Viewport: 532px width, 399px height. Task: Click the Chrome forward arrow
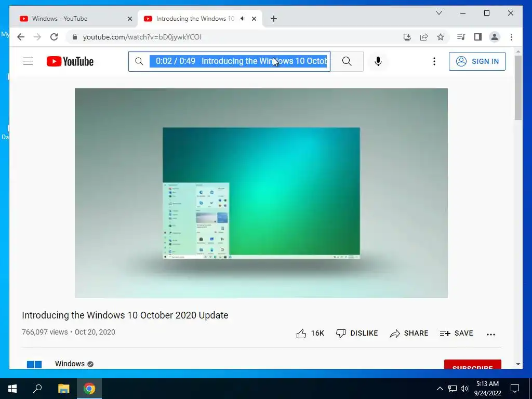tap(37, 37)
